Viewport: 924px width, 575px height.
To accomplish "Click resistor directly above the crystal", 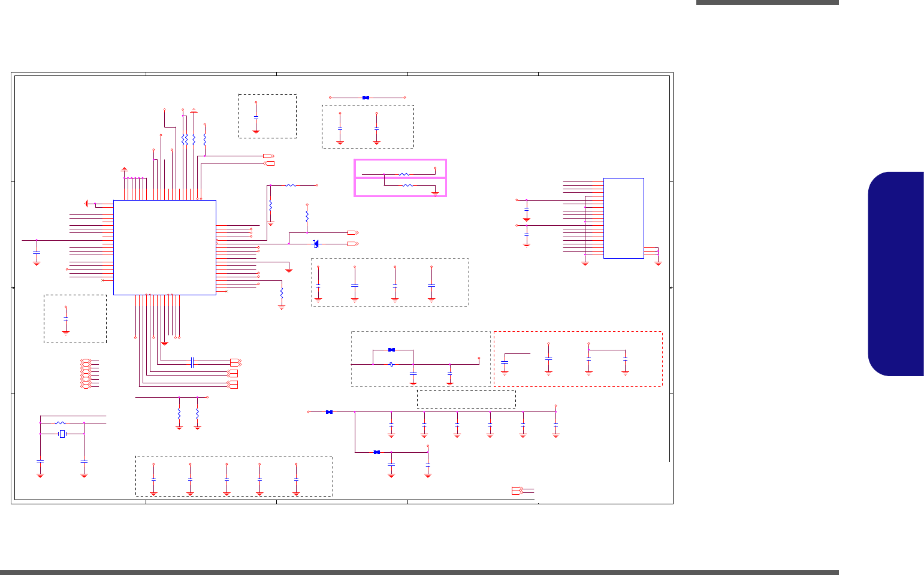I will click(60, 423).
